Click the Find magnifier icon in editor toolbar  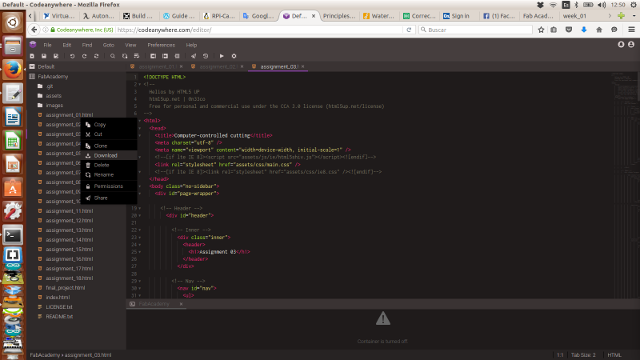(112, 56)
